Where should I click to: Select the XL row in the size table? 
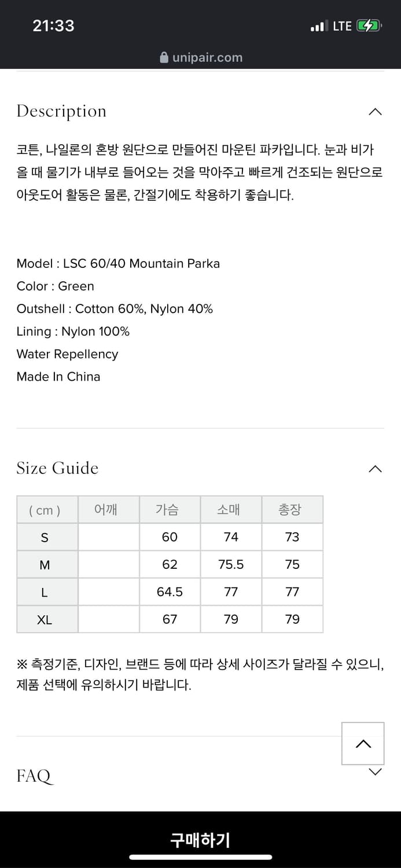click(46, 619)
